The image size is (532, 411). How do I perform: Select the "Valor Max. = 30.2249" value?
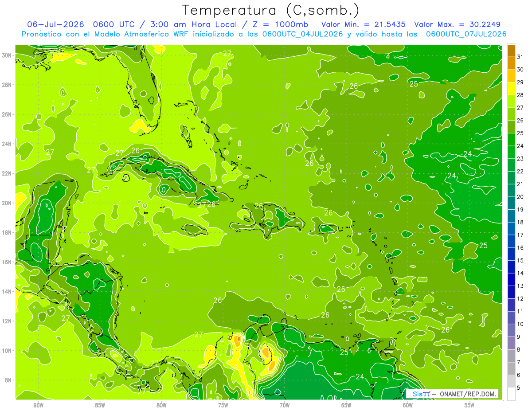458,24
